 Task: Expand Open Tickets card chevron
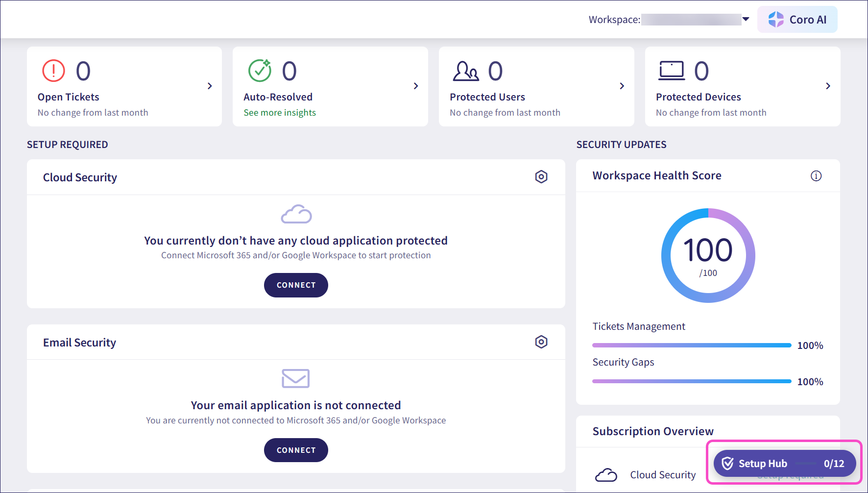tap(210, 86)
